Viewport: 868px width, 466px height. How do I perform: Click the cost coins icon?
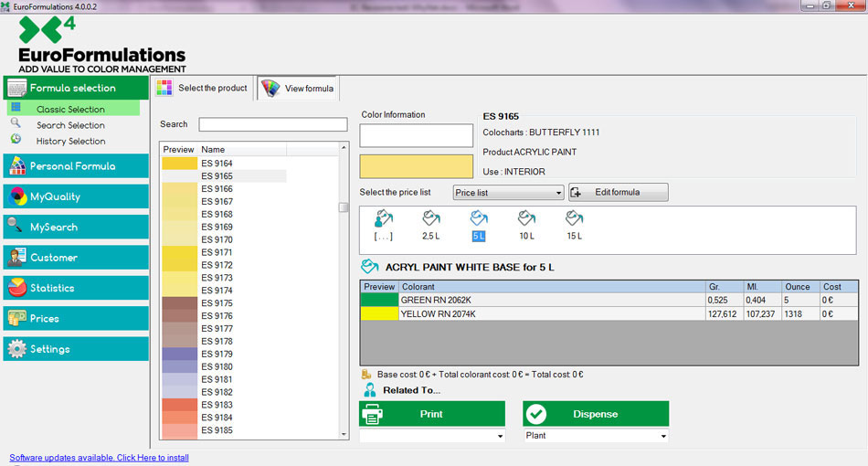click(365, 375)
